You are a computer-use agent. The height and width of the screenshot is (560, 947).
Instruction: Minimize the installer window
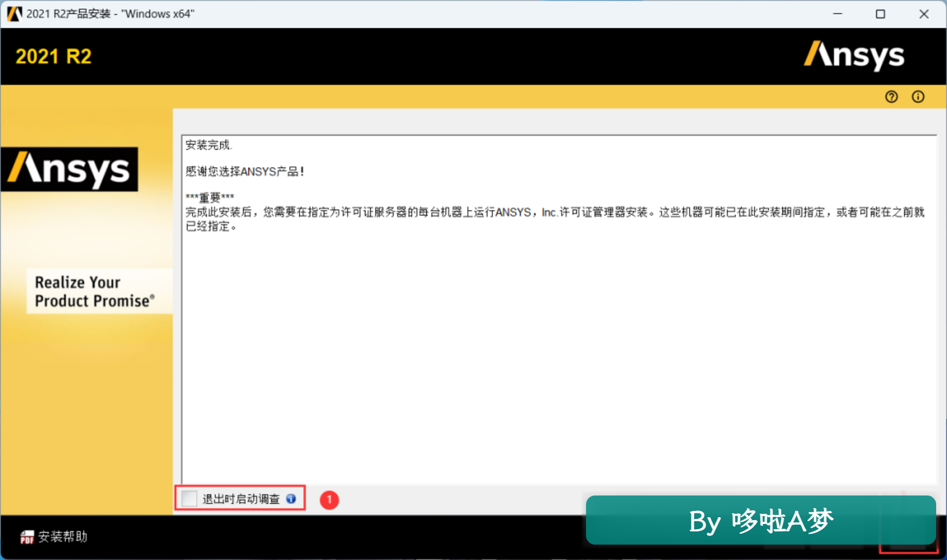[837, 14]
